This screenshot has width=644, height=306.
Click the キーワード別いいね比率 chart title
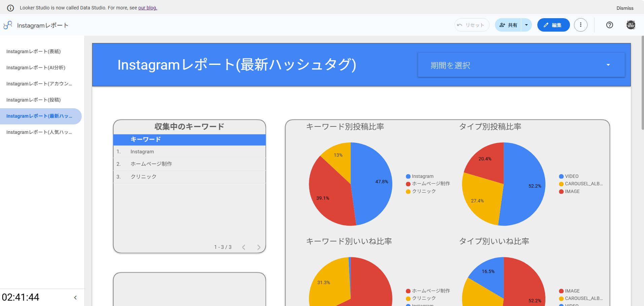click(x=349, y=241)
